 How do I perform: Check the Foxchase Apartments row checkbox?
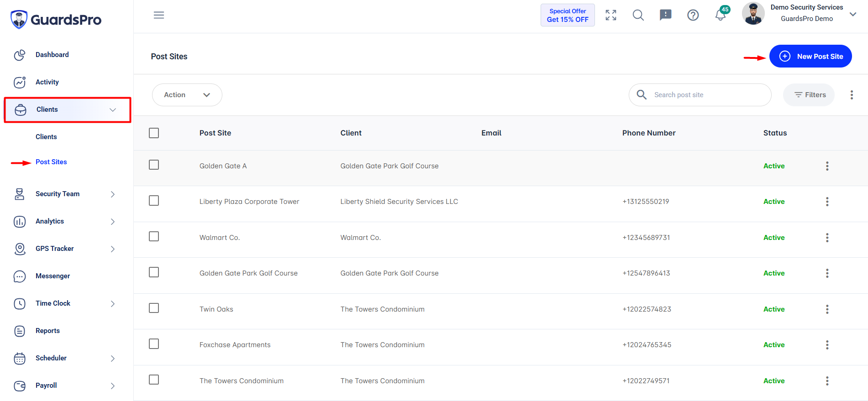154,344
